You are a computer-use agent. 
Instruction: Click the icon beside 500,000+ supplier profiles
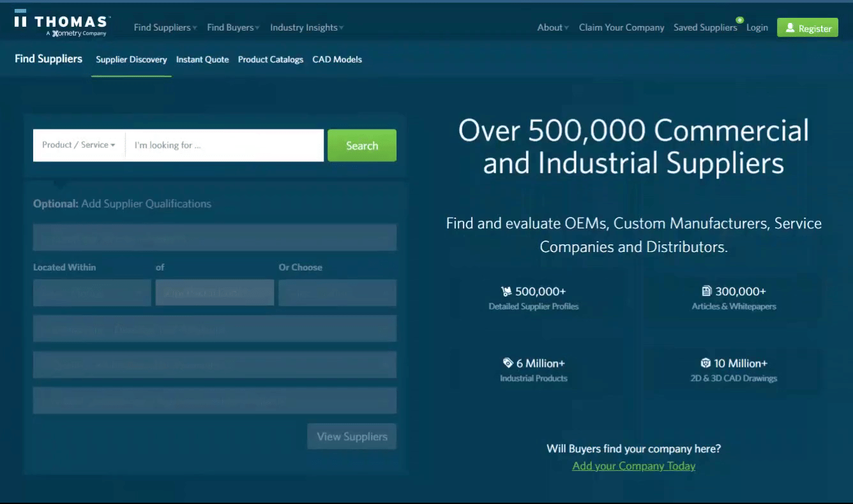[507, 292]
